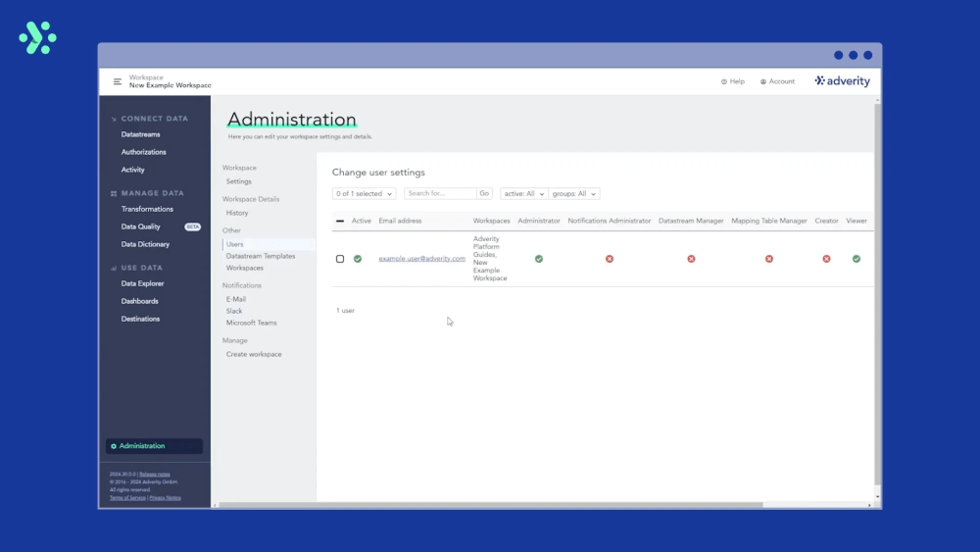Toggle the Viewer green check icon
This screenshot has height=552, width=980.
point(857,259)
